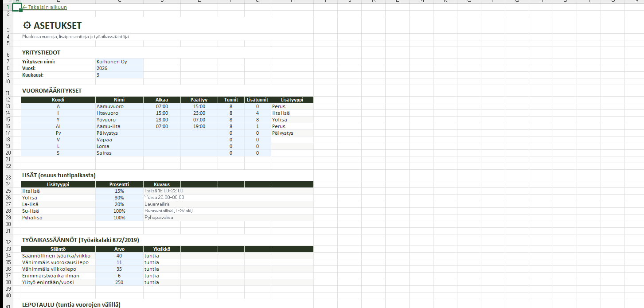Select the year cell containing 2026
This screenshot has width=644, height=308.
119,68
